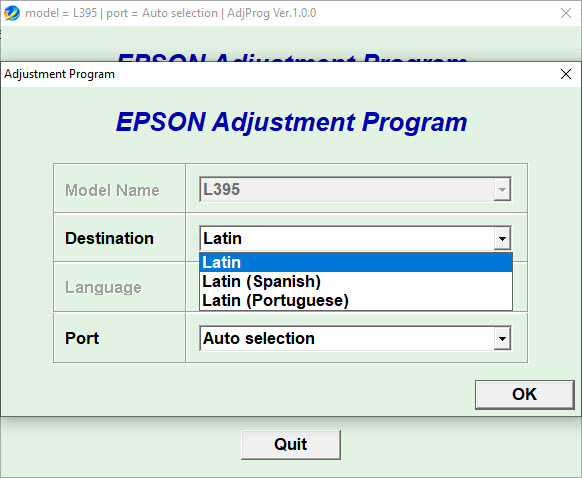The height and width of the screenshot is (478, 582).
Task: Open the Destination dropdown arrow
Action: pyautogui.click(x=502, y=238)
